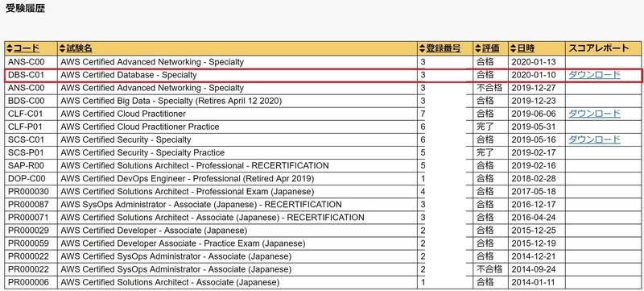Download the CLF-C01 score report

(594, 114)
